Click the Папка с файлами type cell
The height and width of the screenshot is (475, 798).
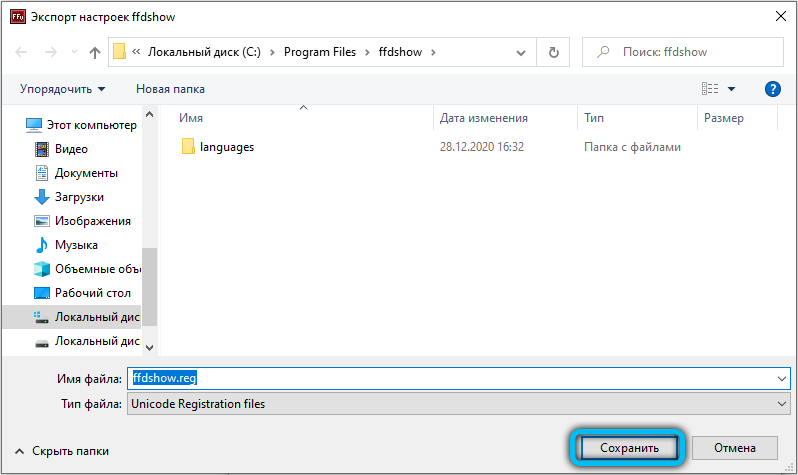(x=632, y=147)
